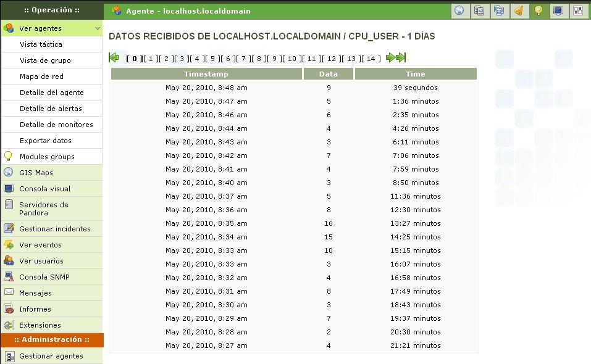
Task: Jump to page 14 in pagination
Action: tap(371, 59)
